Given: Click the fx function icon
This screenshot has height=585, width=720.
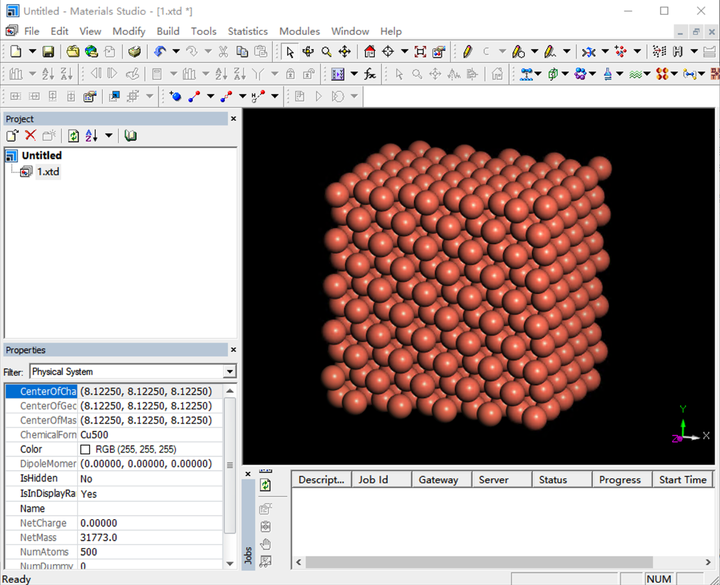Looking at the screenshot, I should coord(369,74).
